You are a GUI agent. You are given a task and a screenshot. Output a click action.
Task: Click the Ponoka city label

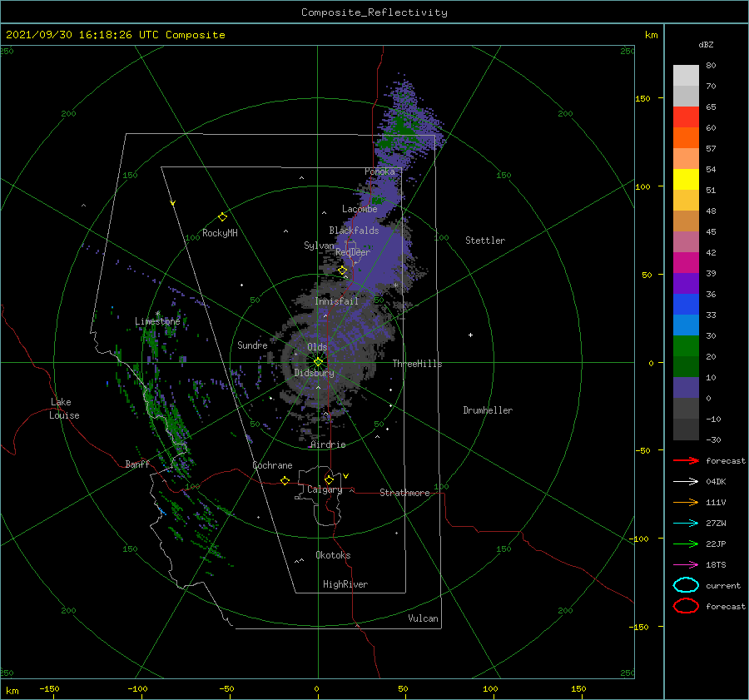pyautogui.click(x=379, y=171)
